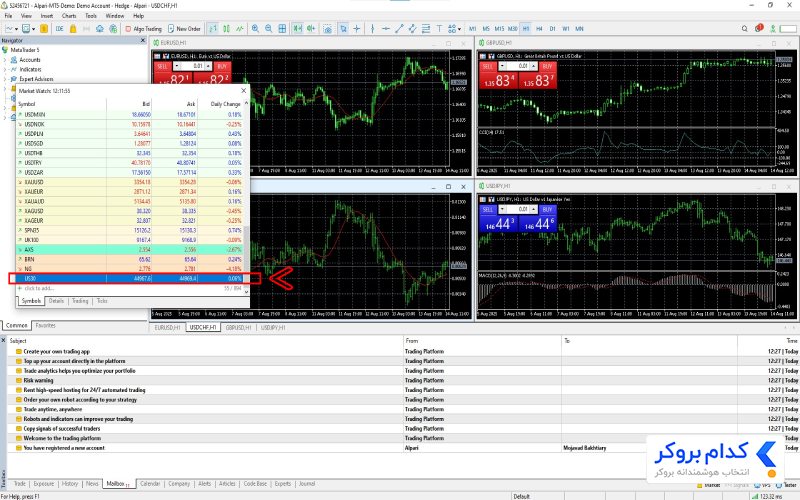Open the chart type dropdown arrow
The width and height of the screenshot is (800, 500).
(16, 29)
